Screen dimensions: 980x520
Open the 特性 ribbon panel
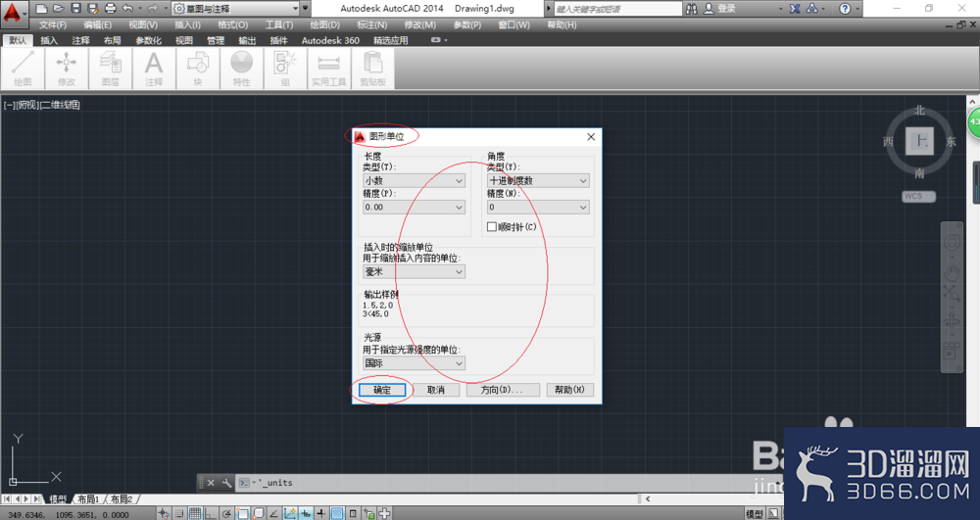pos(241,69)
